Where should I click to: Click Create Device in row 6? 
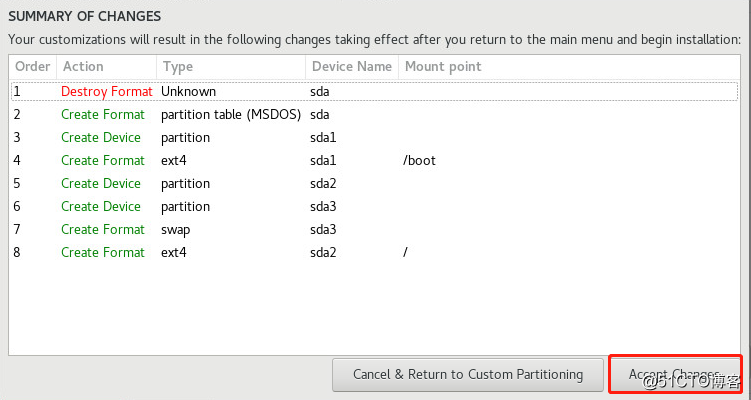101,206
